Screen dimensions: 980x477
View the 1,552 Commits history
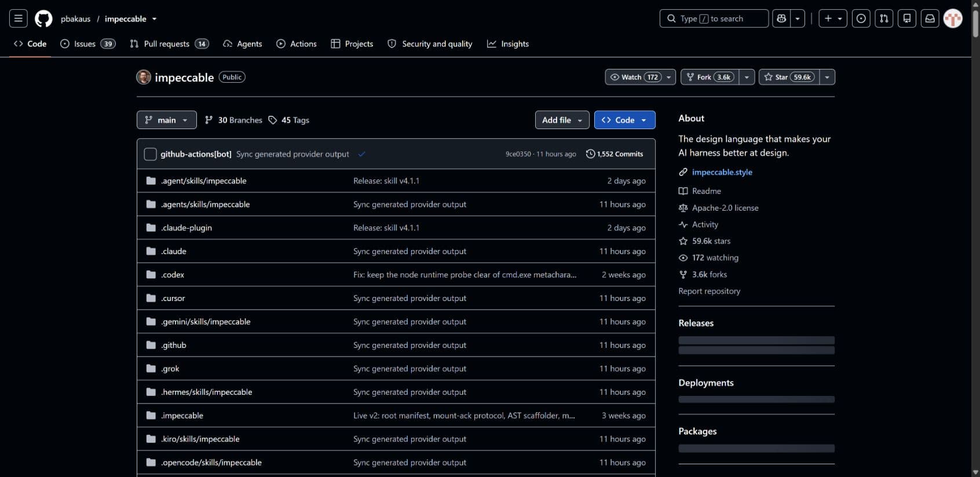click(615, 154)
